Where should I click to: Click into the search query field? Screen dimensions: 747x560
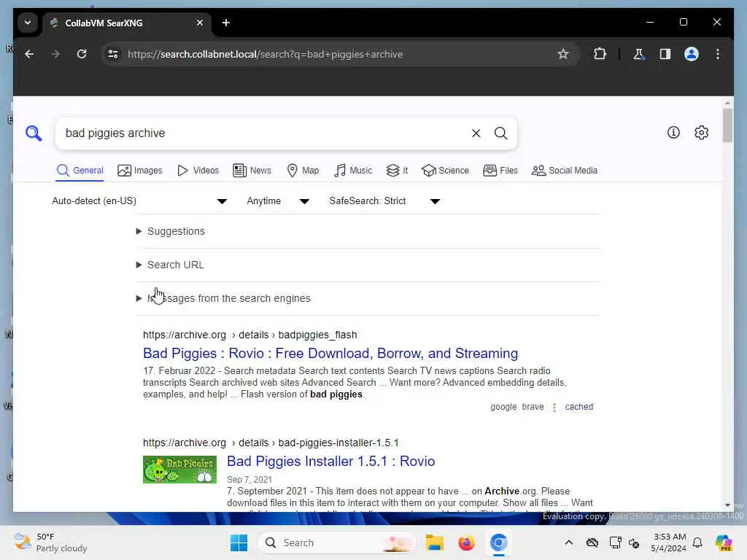click(x=264, y=133)
